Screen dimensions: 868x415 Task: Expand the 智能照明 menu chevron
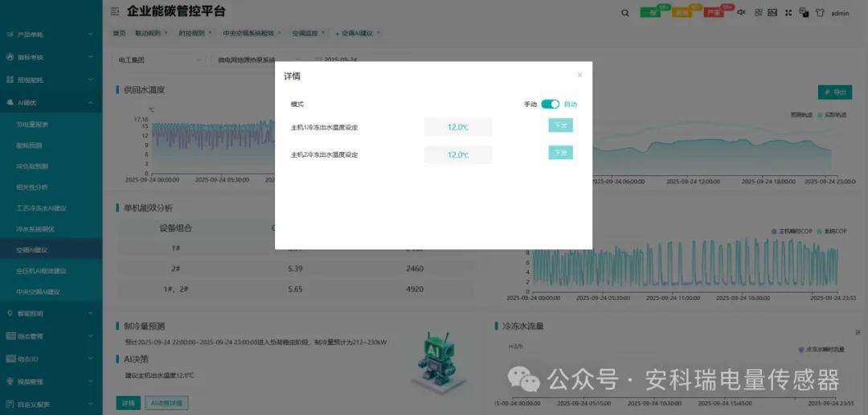tap(91, 314)
